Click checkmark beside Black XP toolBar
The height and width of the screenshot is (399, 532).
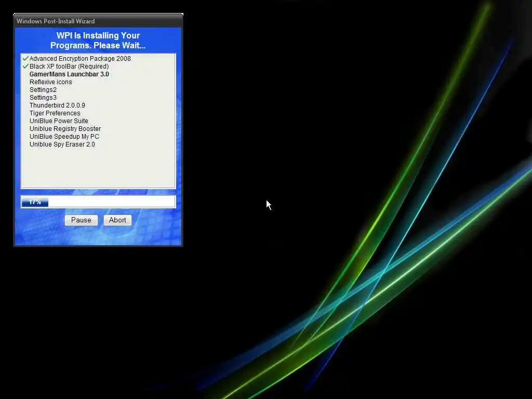coord(25,66)
